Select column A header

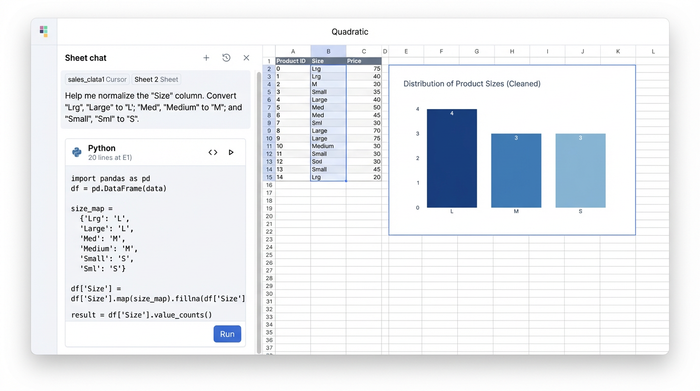pos(293,51)
